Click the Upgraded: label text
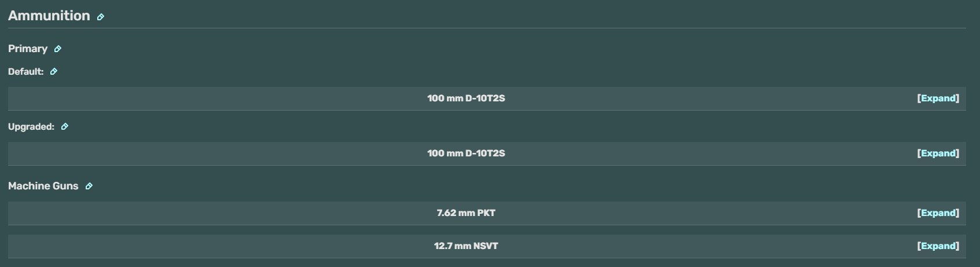 click(31, 127)
